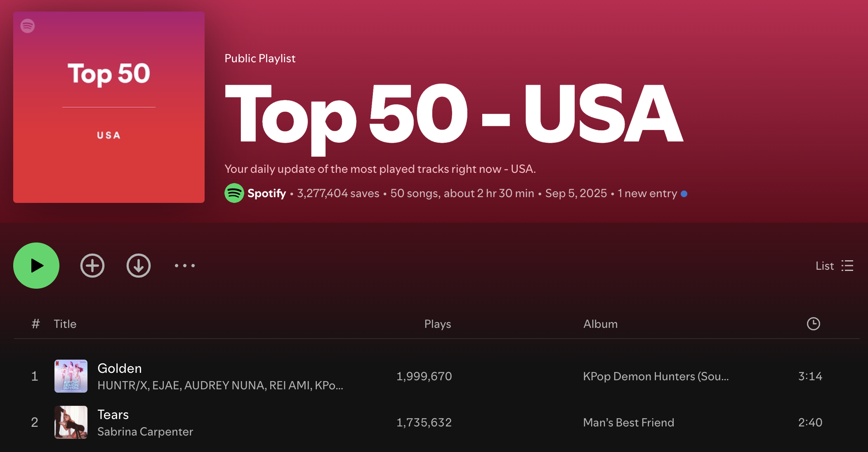Play the Top 50 - USA playlist

tap(36, 266)
